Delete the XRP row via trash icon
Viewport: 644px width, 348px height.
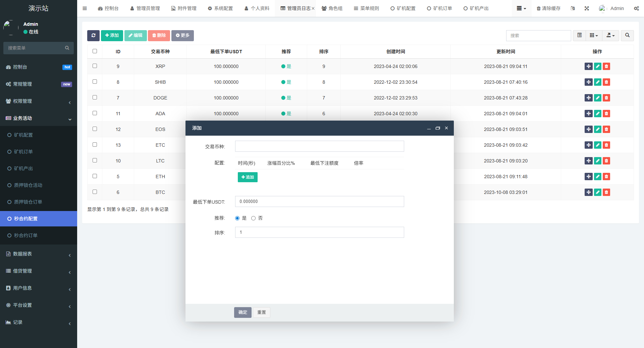point(606,66)
